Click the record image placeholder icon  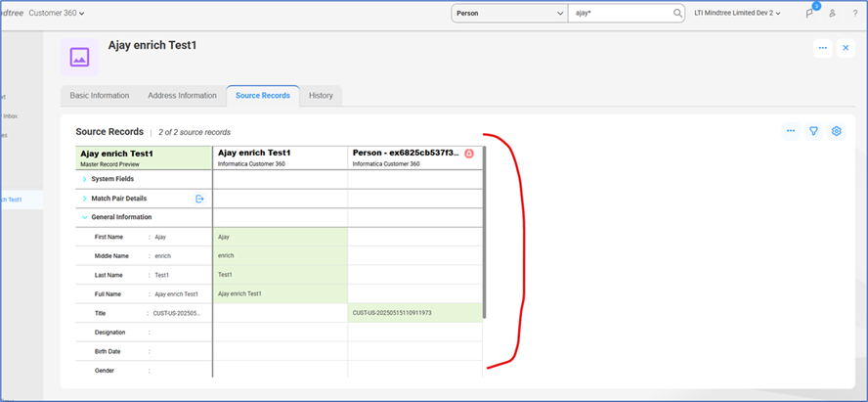coord(79,58)
